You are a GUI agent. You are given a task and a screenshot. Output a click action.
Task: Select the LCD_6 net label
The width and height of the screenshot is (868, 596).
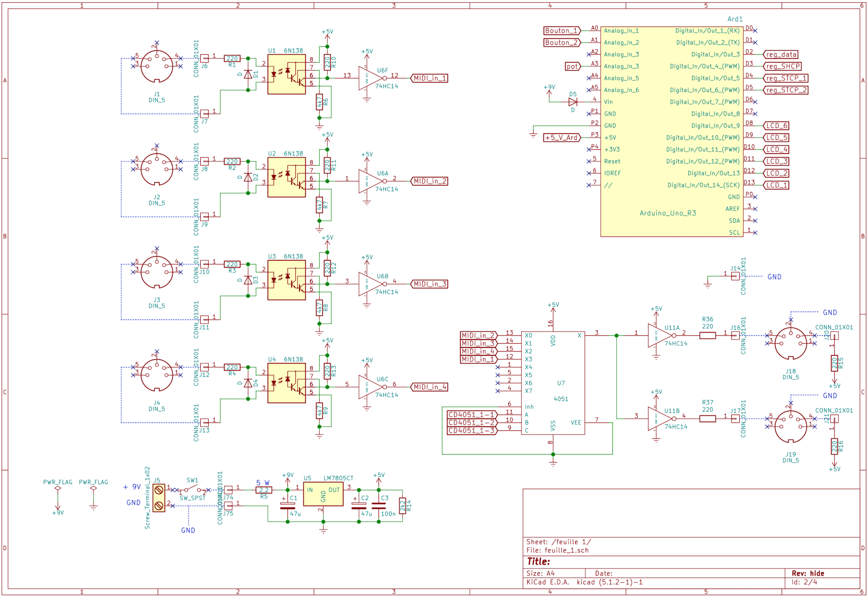[776, 126]
